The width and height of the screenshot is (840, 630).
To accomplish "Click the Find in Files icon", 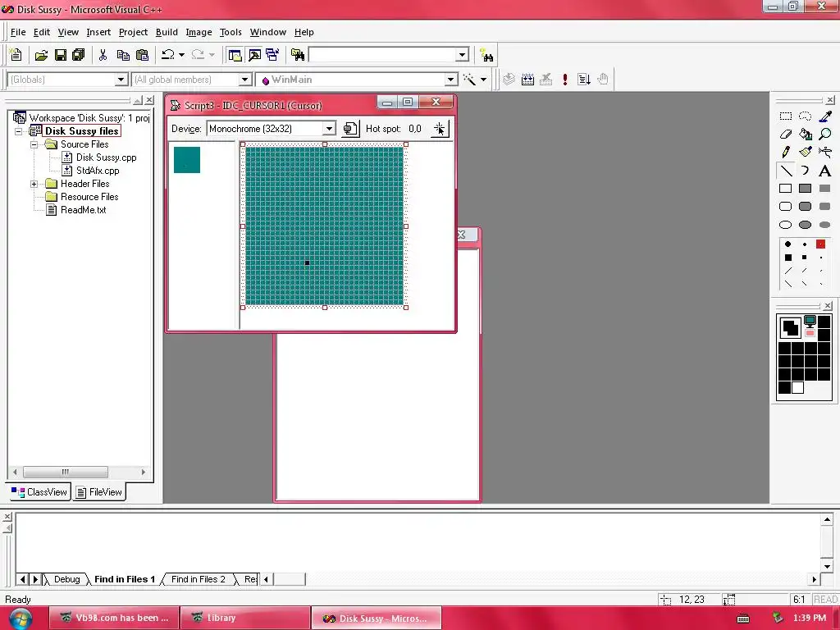I will click(297, 55).
